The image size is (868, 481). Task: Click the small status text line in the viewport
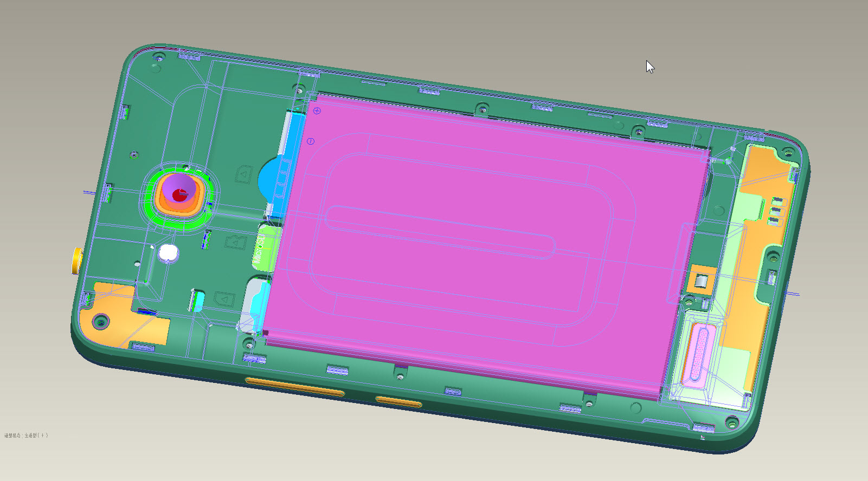click(26, 435)
